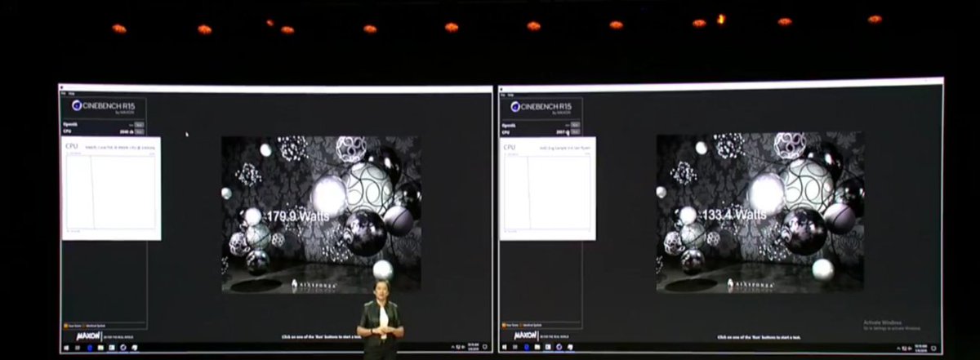
Task: Launch Edge browser from right screen taskbar
Action: click(x=527, y=347)
